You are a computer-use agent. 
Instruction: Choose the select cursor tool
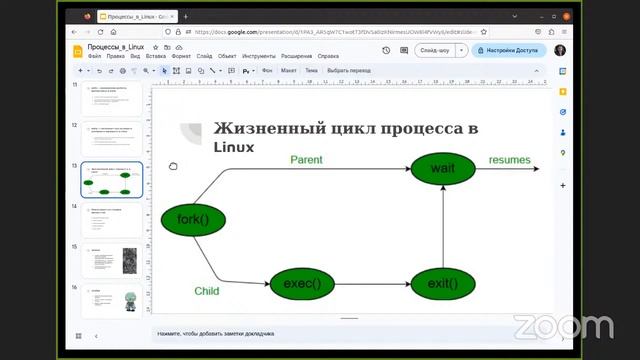click(x=164, y=71)
